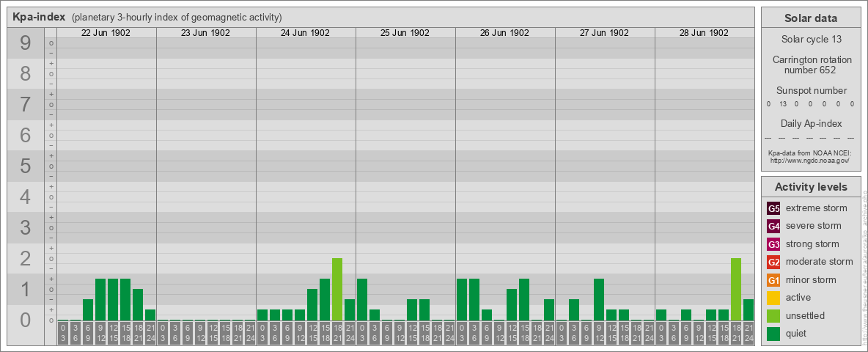Click the sunspot number value 13
Viewport: 868px width, 352px height.
(x=783, y=103)
